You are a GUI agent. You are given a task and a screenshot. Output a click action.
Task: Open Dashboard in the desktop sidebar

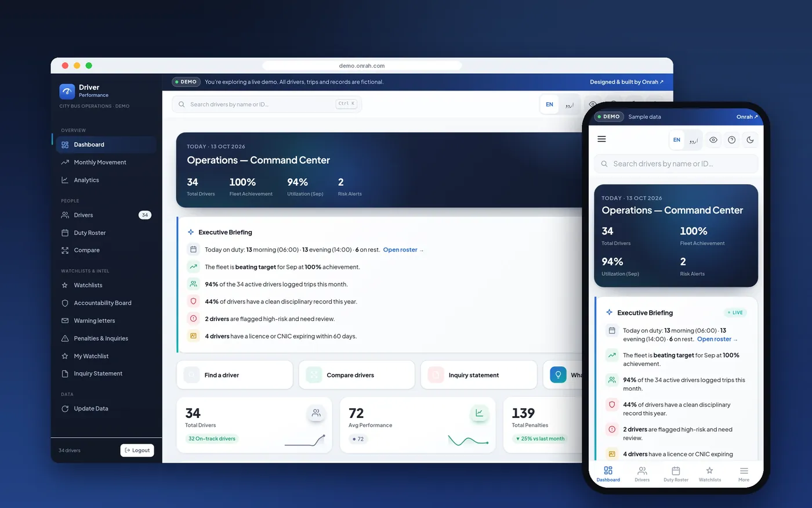click(106, 145)
